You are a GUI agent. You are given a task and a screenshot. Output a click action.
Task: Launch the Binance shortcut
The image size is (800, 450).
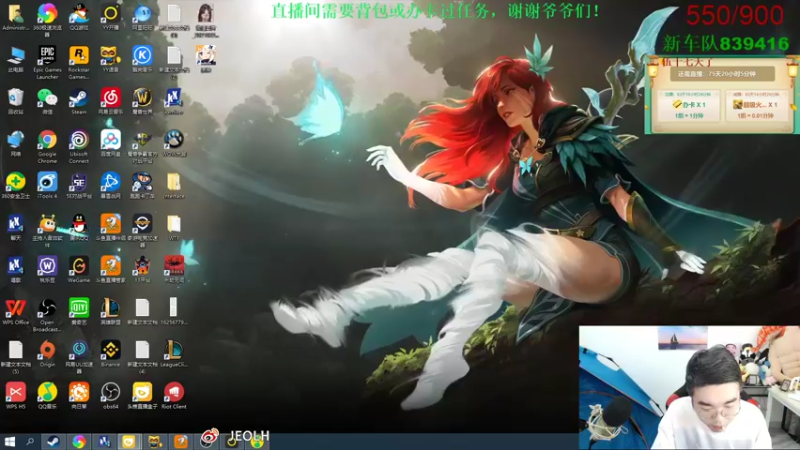click(110, 354)
